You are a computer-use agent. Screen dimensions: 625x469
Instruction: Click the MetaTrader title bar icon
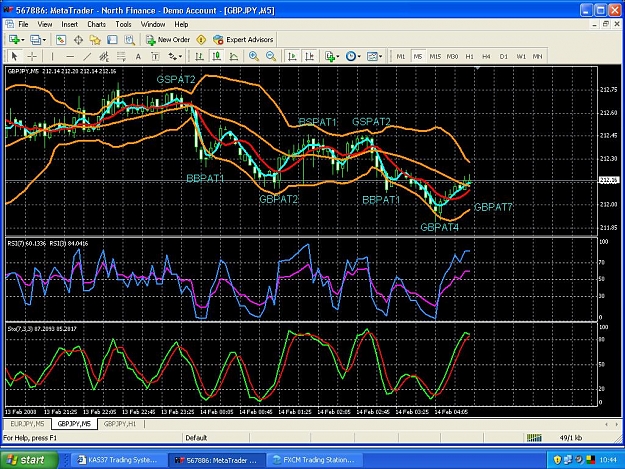click(x=8, y=10)
